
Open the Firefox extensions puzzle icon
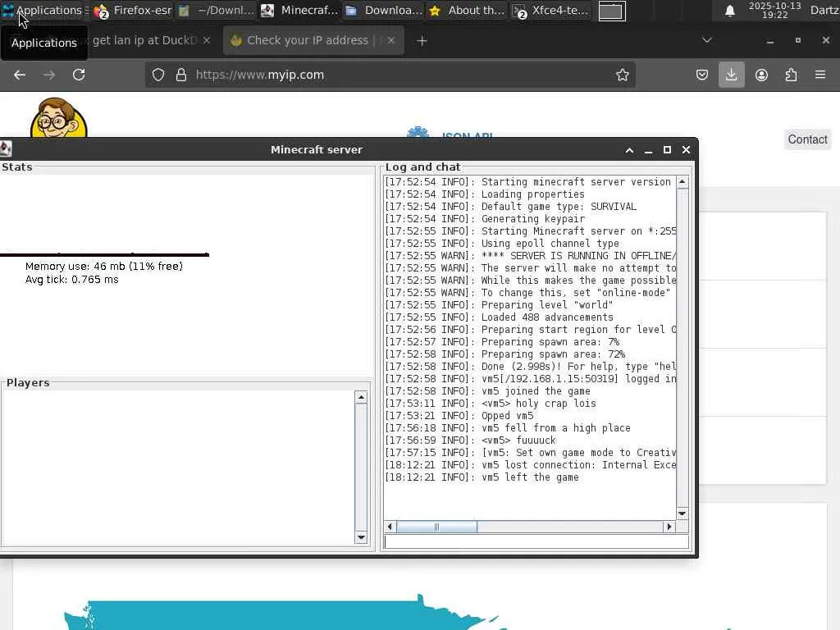(x=791, y=75)
